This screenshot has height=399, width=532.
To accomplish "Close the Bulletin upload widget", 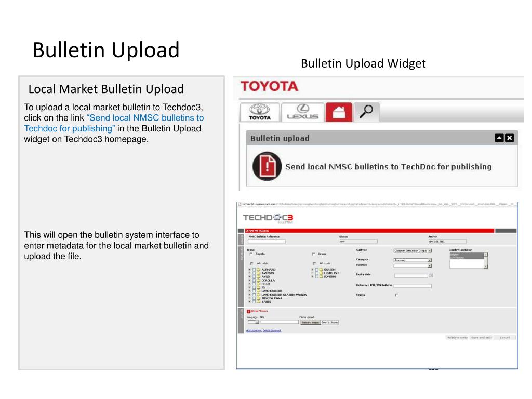I will 509,138.
